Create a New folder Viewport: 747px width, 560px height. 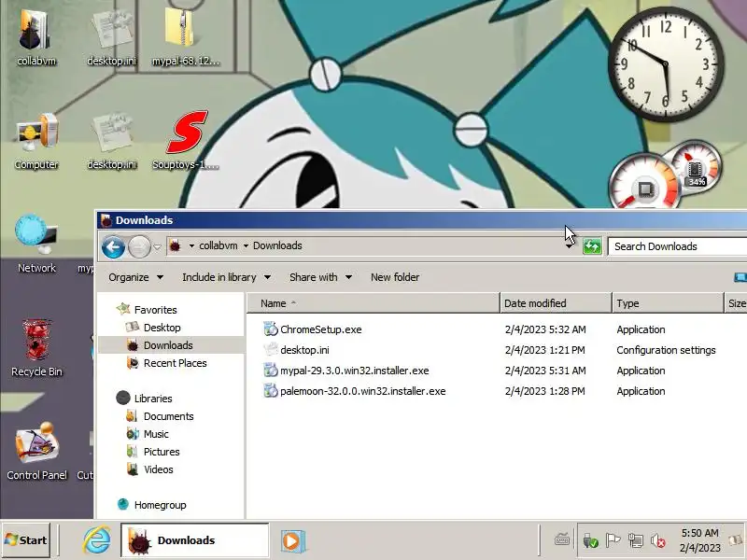[x=395, y=277]
